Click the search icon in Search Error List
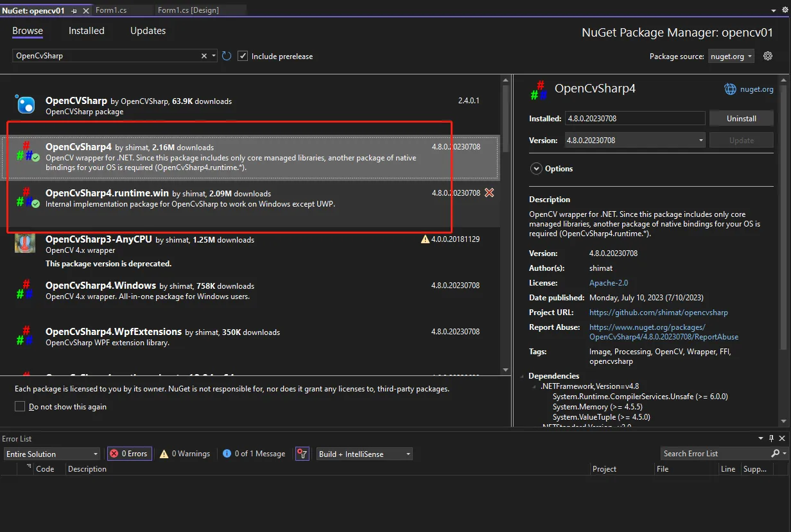 click(x=775, y=453)
